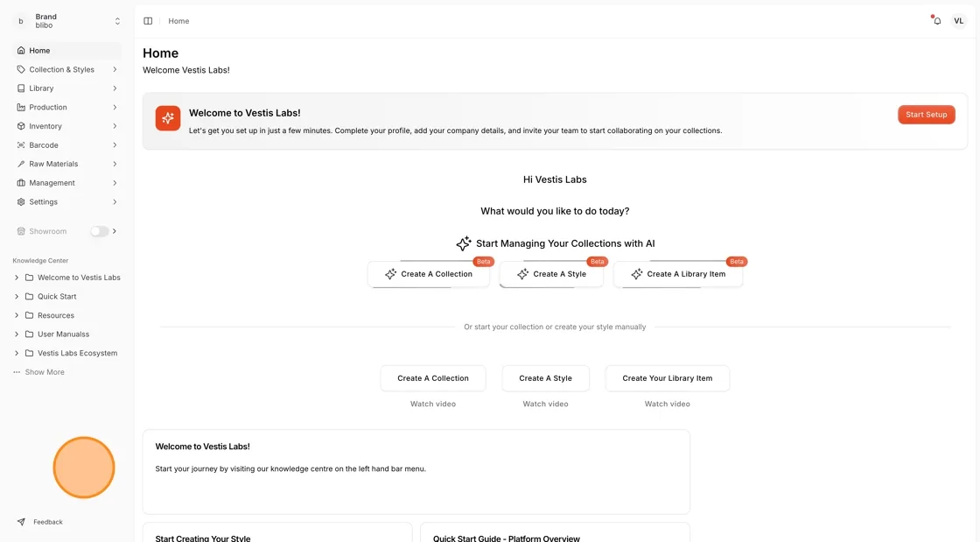Click Vestis Labs Ecosystem folder icon
Image resolution: width=980 pixels, height=542 pixels.
[30, 353]
